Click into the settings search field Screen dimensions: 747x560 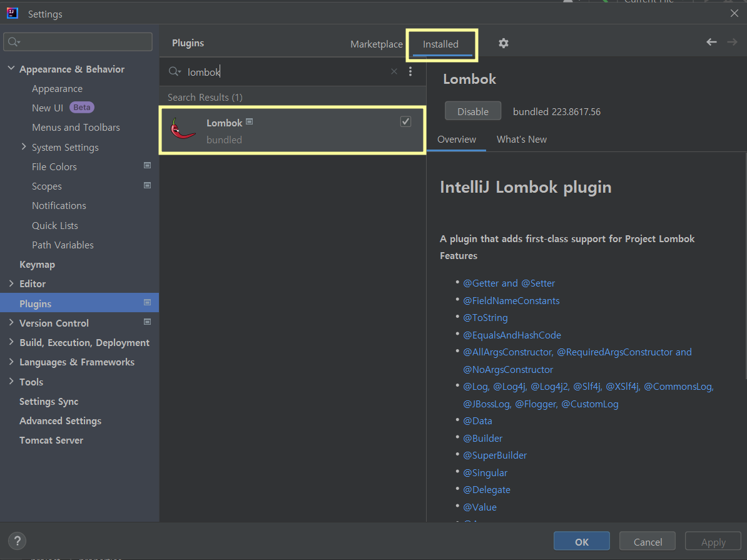[78, 42]
